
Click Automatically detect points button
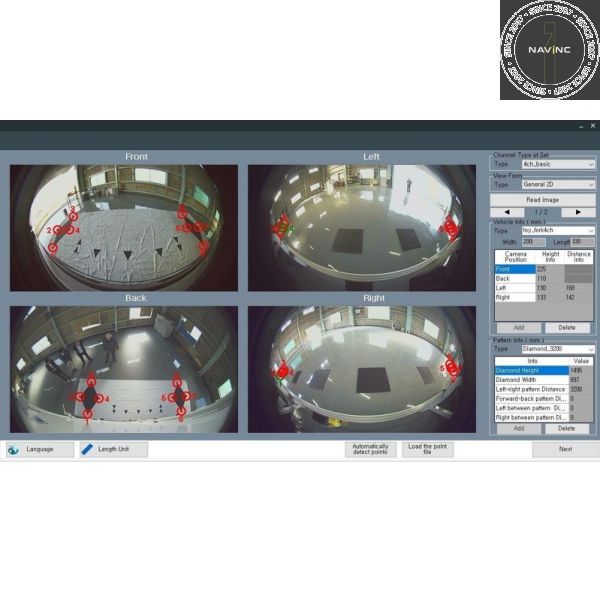[370, 450]
